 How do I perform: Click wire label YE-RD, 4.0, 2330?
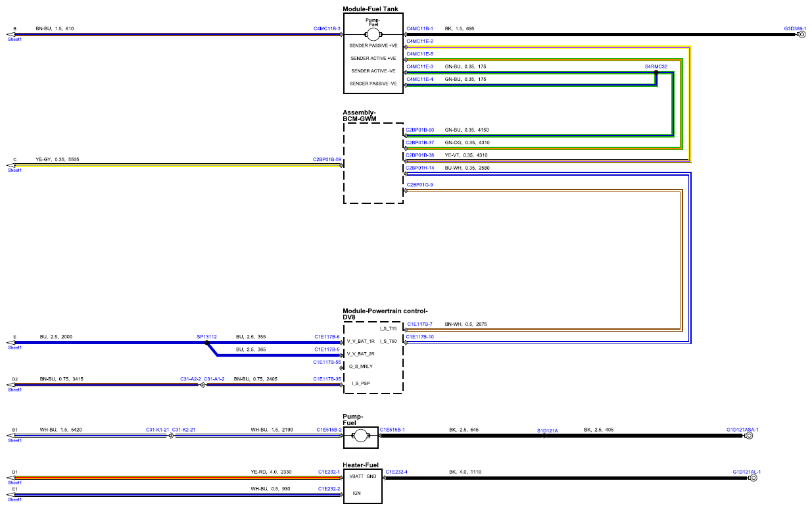click(272, 472)
